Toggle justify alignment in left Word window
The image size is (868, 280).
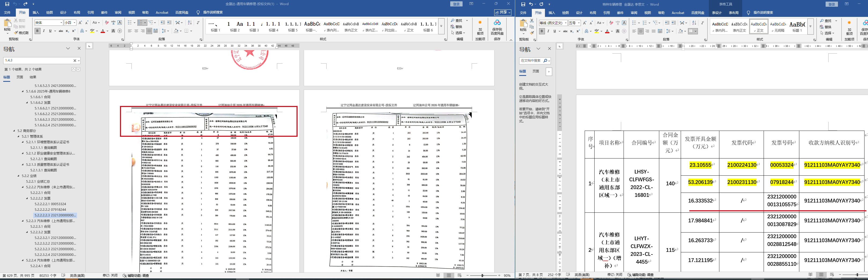[x=149, y=31]
